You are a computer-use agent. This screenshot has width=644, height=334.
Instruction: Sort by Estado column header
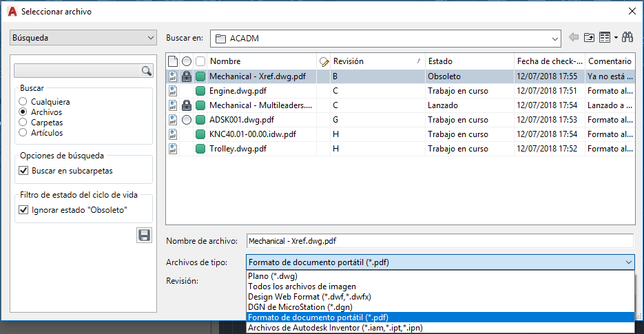470,61
